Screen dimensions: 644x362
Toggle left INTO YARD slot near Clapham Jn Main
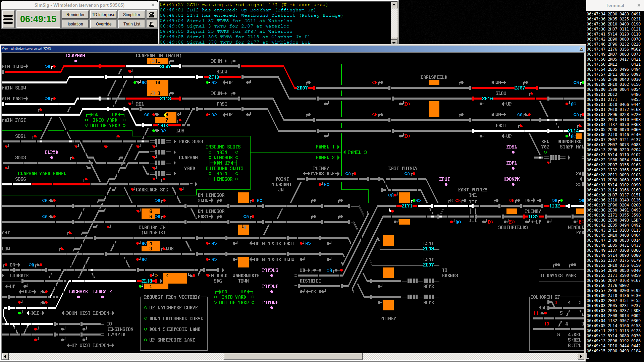click(x=87, y=120)
